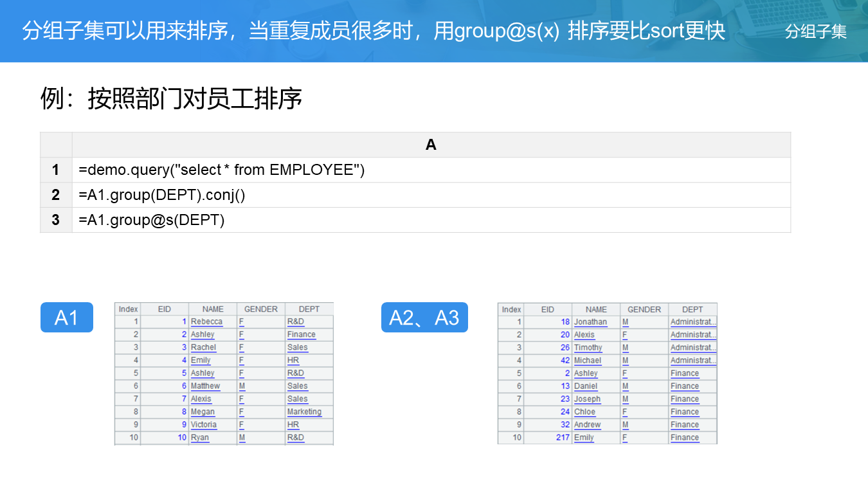Click the GENDER column header in left table
Image resolution: width=868 pixels, height=488 pixels.
click(x=261, y=309)
